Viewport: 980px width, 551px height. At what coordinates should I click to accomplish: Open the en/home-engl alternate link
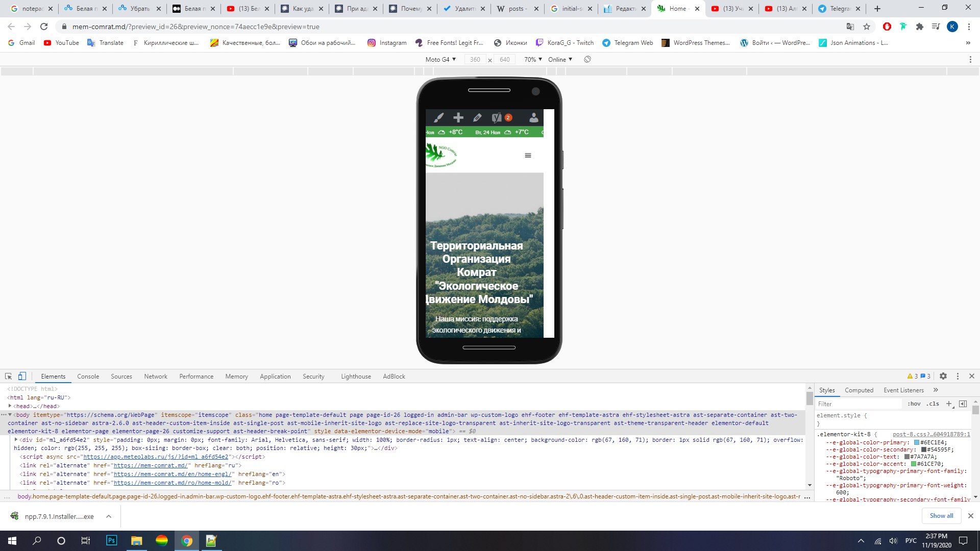point(173,474)
